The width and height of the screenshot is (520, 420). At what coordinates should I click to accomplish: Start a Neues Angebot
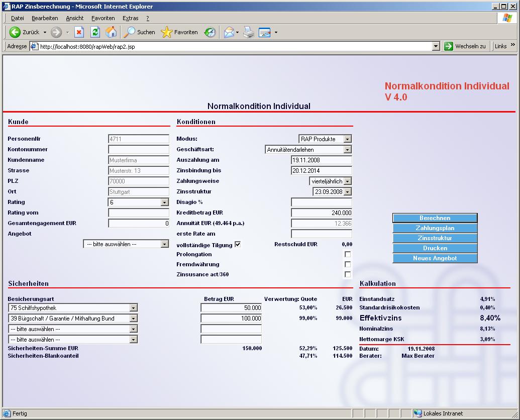tap(435, 258)
